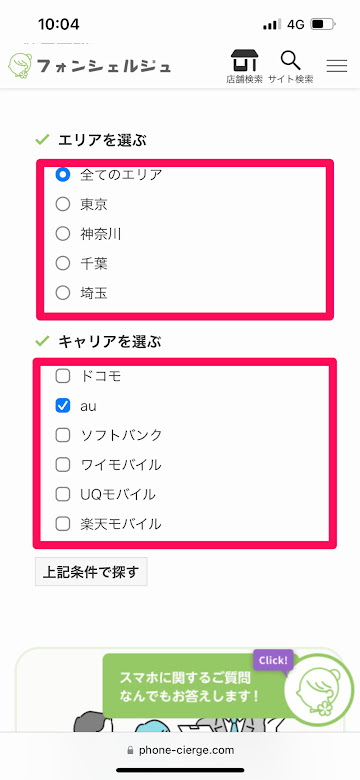Tap the phone-cierge.com address bar

180,750
